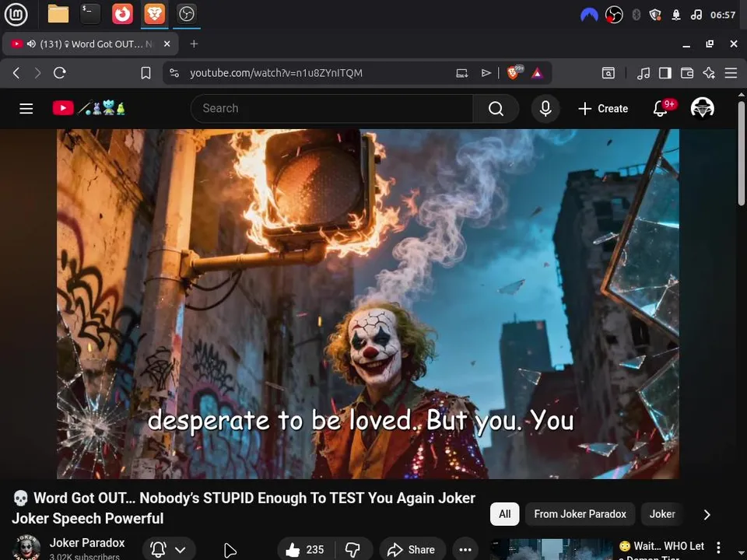The height and width of the screenshot is (560, 747).
Task: Open the Joker Paradox channel name link
Action: coord(87,543)
